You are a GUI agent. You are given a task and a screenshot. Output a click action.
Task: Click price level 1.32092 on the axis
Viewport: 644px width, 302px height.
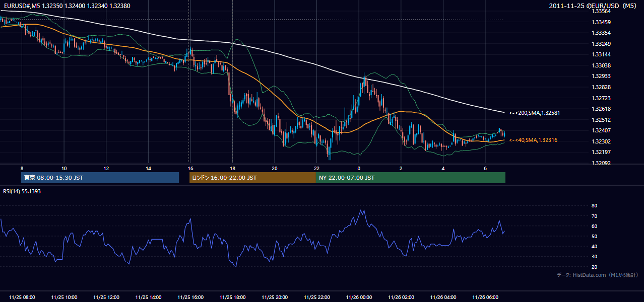(602, 163)
